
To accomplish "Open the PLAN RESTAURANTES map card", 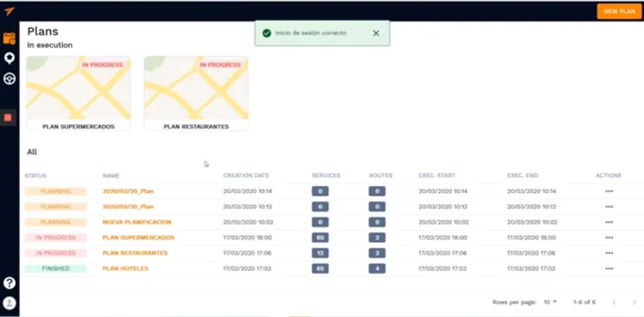I will [x=196, y=93].
